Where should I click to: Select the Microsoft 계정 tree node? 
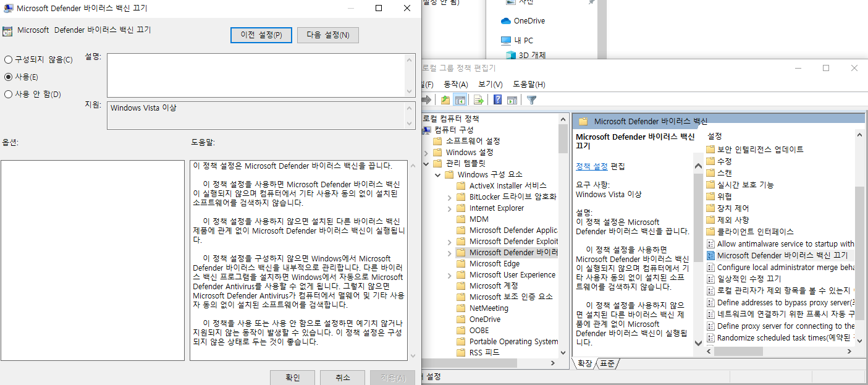(493, 286)
